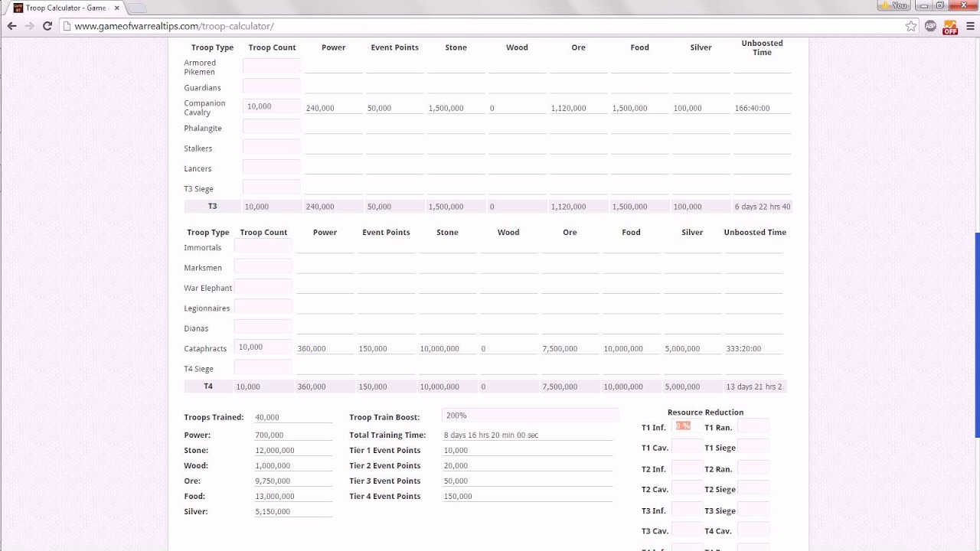
Task: Click the Lancers troop count field
Action: coord(272,167)
